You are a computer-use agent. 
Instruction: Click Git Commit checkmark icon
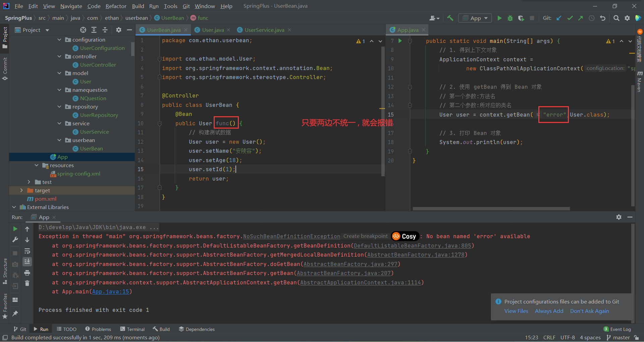[570, 18]
